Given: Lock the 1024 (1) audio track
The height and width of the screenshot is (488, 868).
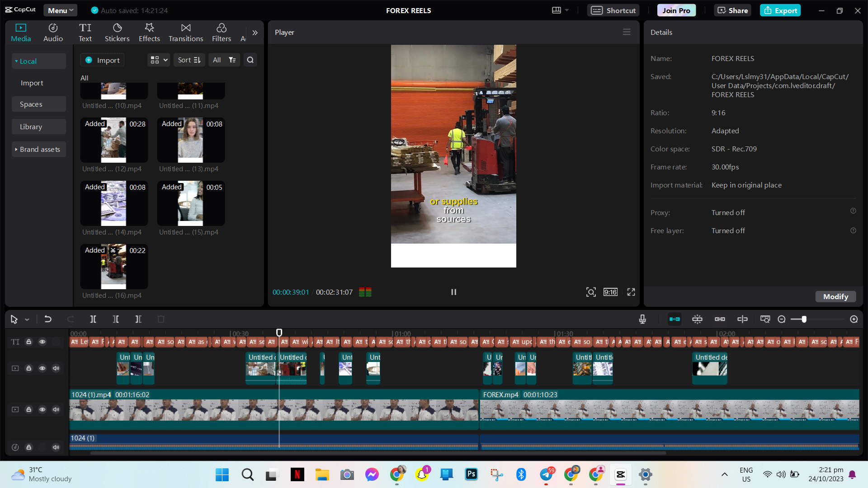Looking at the screenshot, I should (28, 447).
